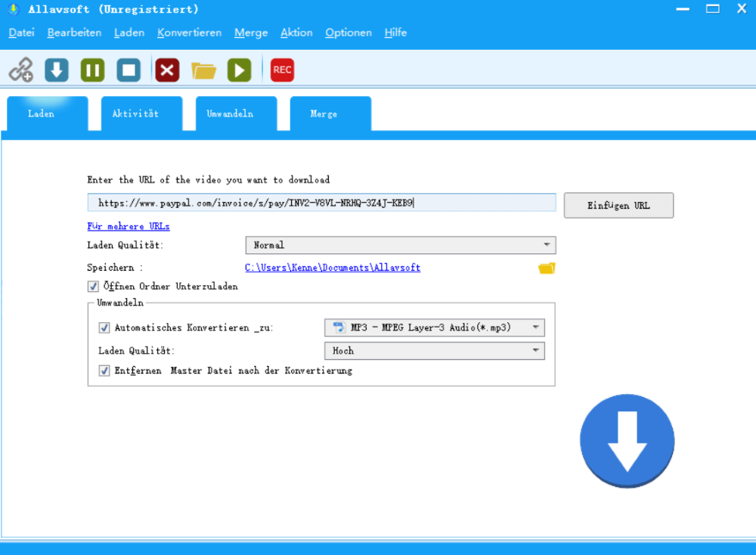Open the Merge menu
The height and width of the screenshot is (555, 756).
coord(251,33)
